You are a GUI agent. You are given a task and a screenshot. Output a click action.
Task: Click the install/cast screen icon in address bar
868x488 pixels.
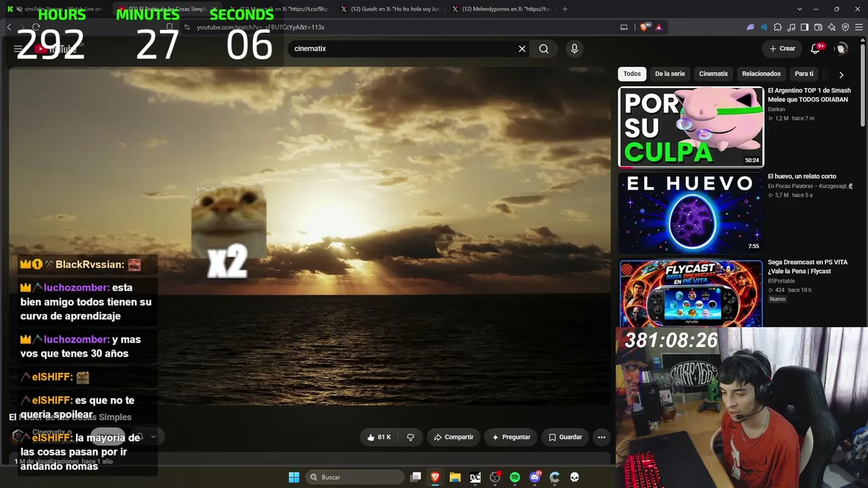[x=624, y=27]
